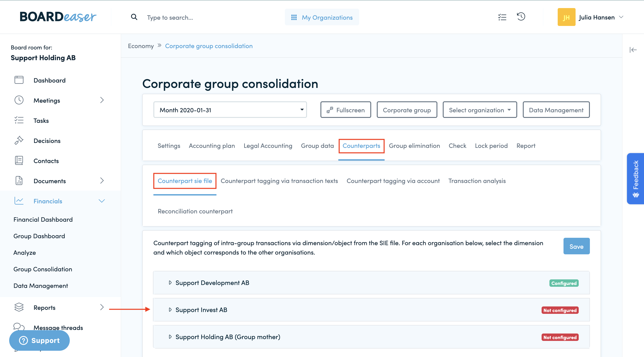Click the My Organizations grid icon

[x=294, y=17]
